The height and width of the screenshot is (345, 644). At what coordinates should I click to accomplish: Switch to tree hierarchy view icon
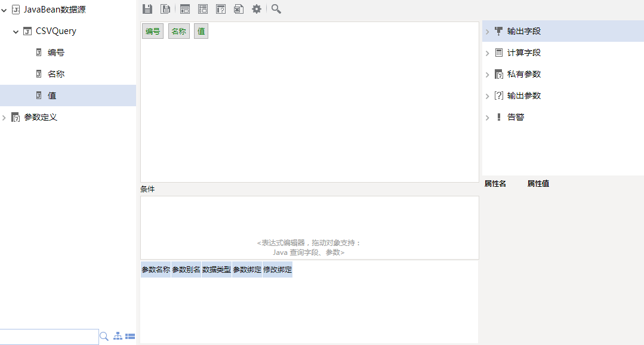[118, 336]
